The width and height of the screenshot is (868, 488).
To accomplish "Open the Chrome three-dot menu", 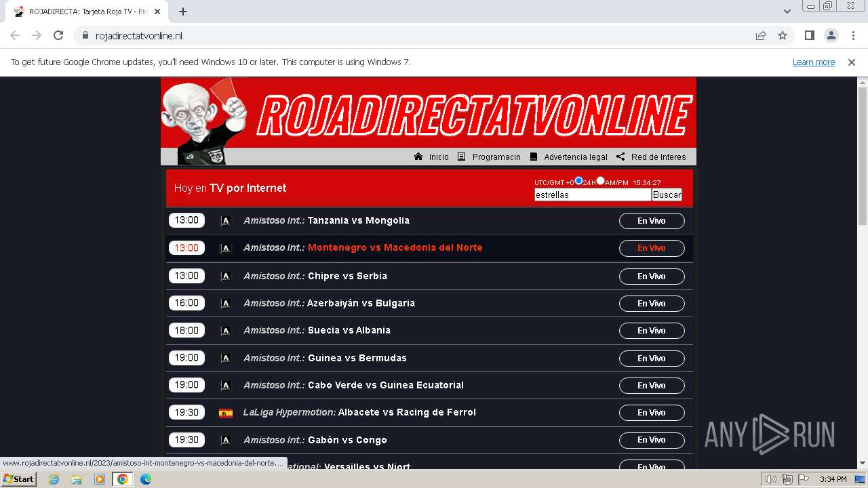I will point(852,36).
